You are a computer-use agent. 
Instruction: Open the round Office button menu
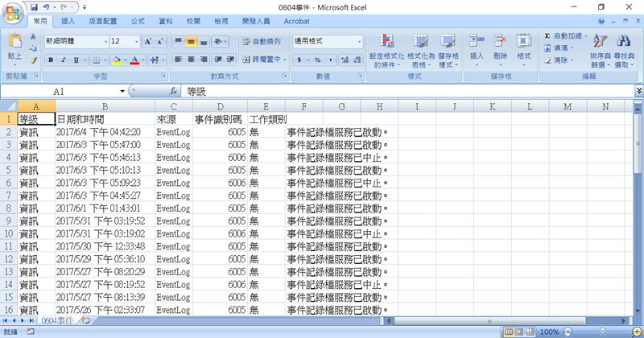pos(13,13)
